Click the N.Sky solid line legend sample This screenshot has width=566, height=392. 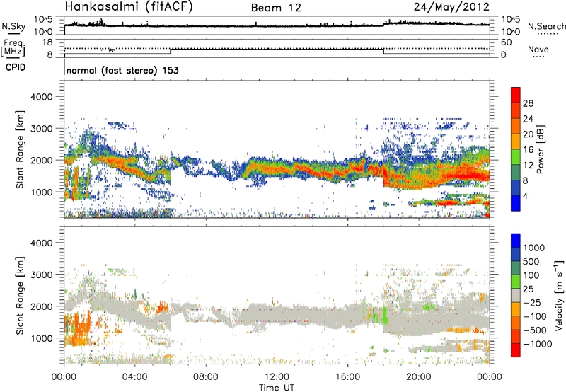tap(13, 34)
